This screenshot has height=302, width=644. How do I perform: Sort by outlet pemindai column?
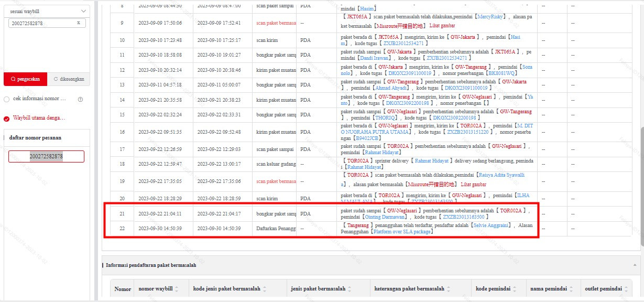click(x=627, y=289)
